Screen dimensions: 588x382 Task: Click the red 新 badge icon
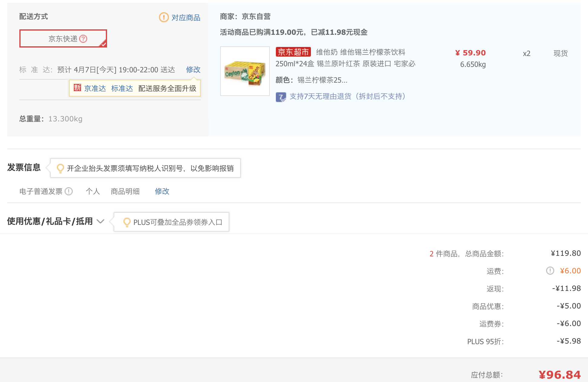77,88
